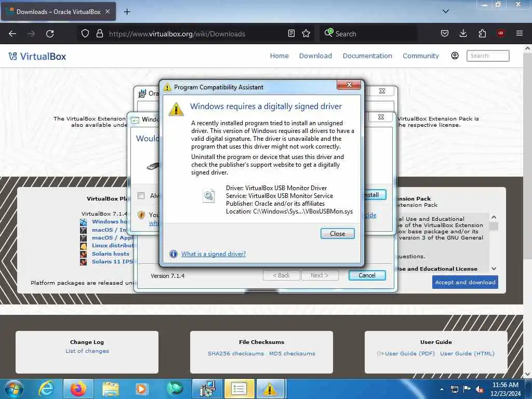Open Windows Media Player from taskbar

click(x=142, y=389)
